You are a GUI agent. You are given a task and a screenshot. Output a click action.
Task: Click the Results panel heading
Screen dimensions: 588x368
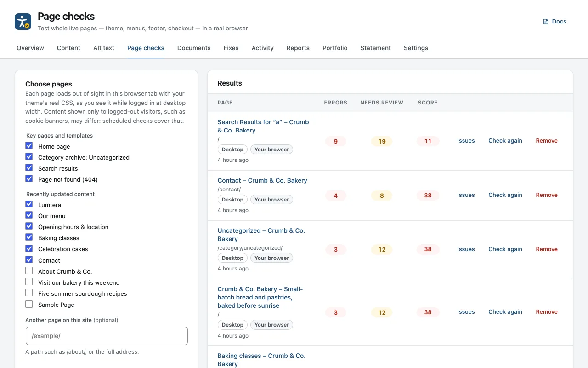230,83
